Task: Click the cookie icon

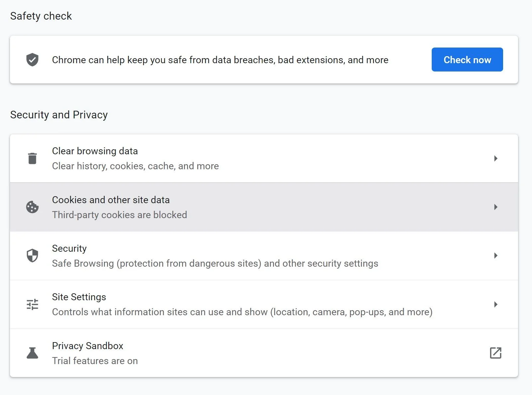Action: click(32, 207)
